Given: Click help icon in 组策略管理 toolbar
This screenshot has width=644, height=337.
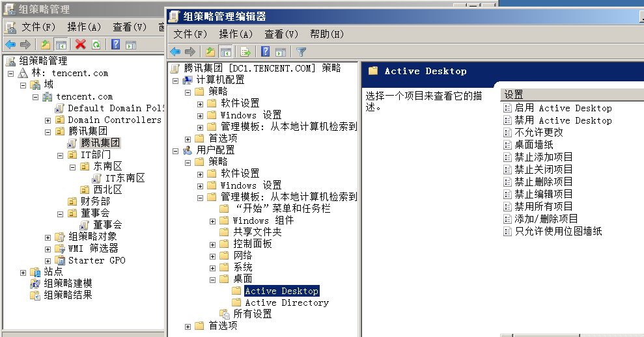Looking at the screenshot, I should [x=116, y=44].
